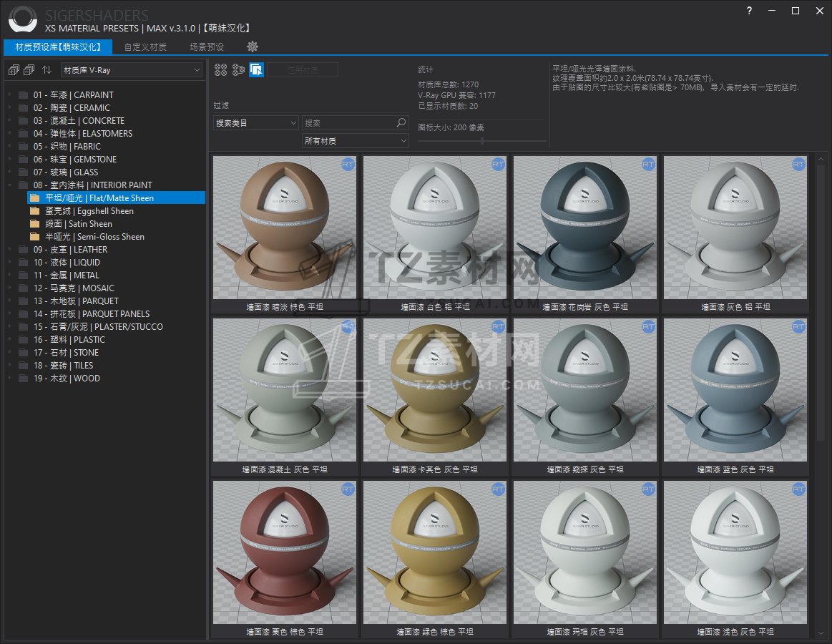Click the scrollbar down arrow of the grid
The height and width of the screenshot is (644, 832).
tap(821, 633)
